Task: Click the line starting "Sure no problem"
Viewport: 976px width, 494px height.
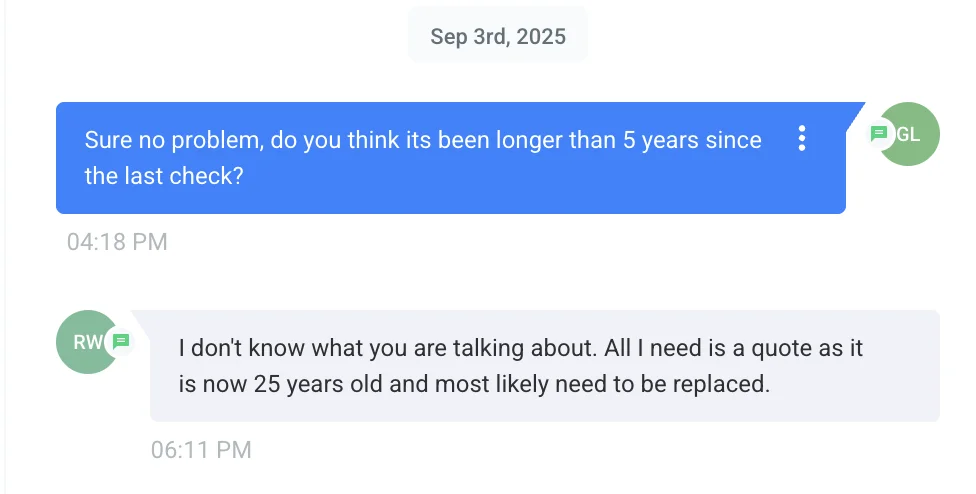Action: 422,140
